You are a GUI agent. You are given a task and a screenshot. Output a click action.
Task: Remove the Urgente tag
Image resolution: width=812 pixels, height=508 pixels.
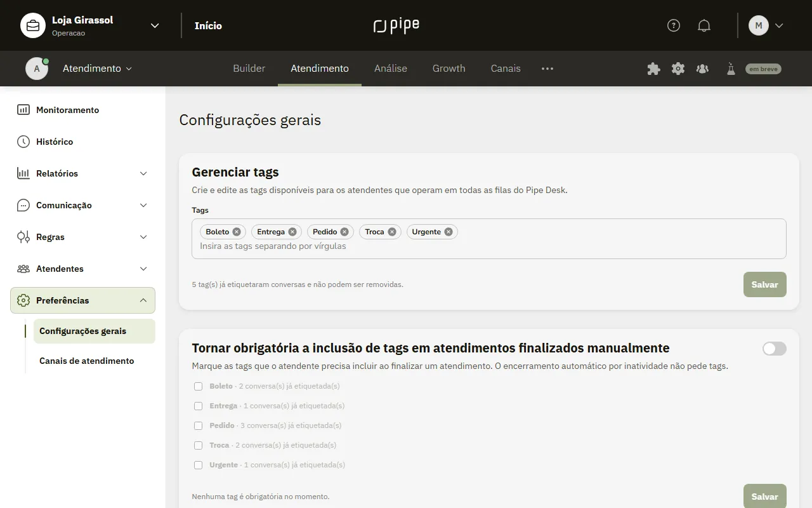coord(449,232)
